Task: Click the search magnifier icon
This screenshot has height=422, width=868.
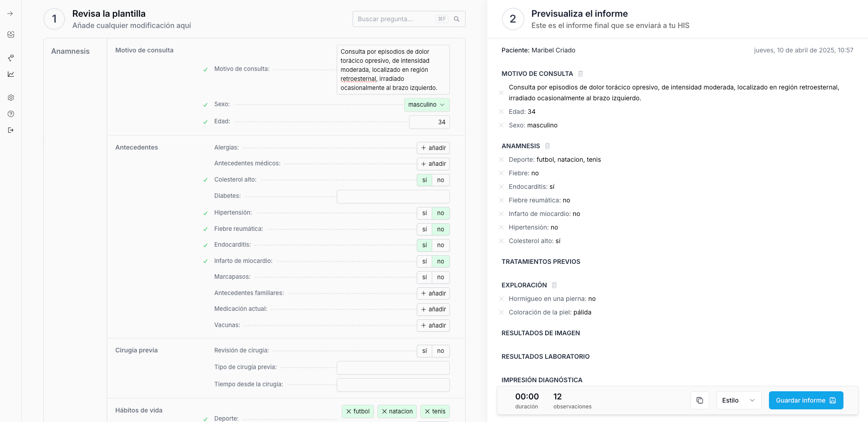Action: (x=457, y=19)
